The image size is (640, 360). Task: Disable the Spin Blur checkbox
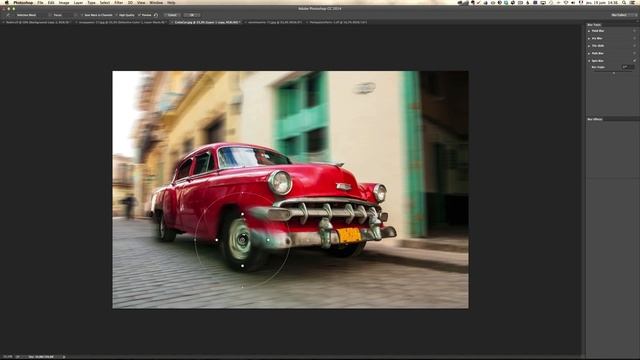(x=634, y=61)
